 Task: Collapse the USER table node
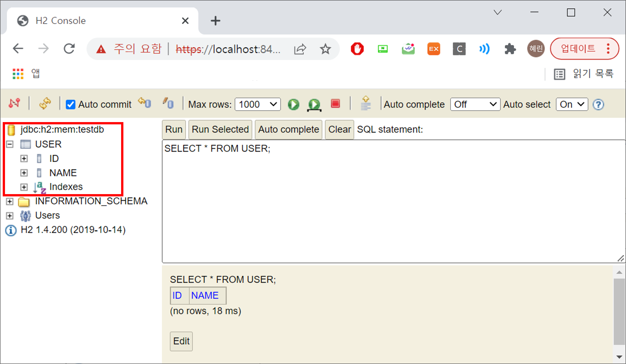click(x=10, y=144)
